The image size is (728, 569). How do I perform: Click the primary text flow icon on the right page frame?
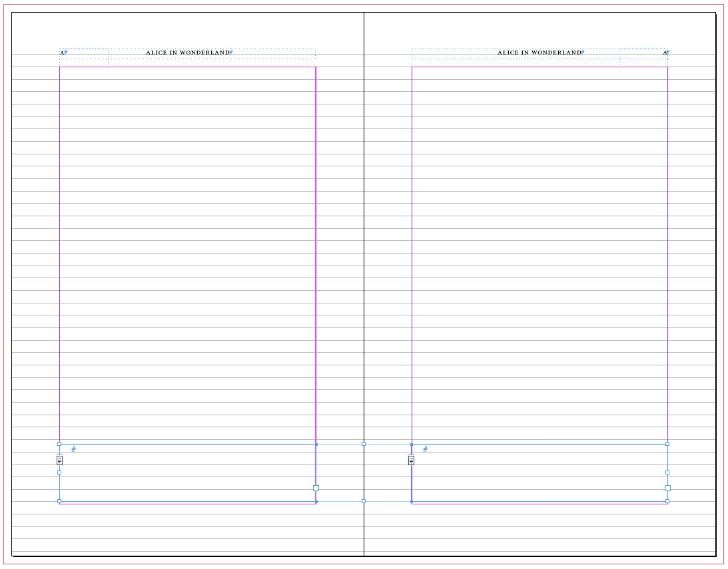point(412,460)
